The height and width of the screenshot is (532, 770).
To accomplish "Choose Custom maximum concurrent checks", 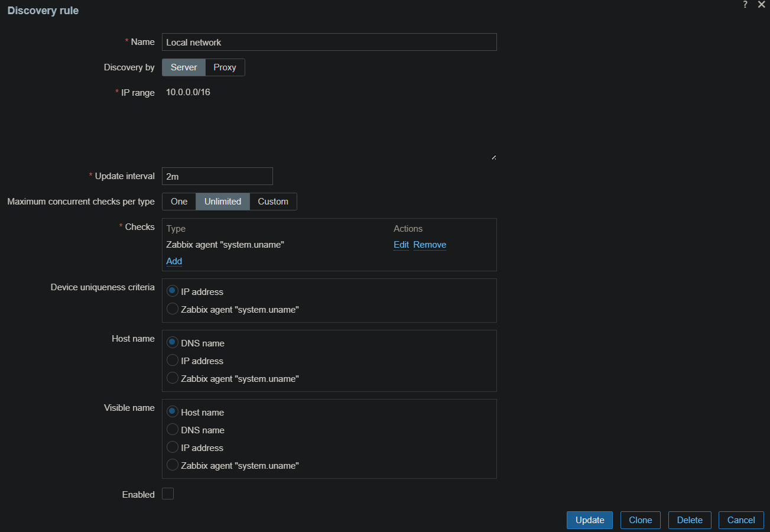I will pyautogui.click(x=273, y=202).
